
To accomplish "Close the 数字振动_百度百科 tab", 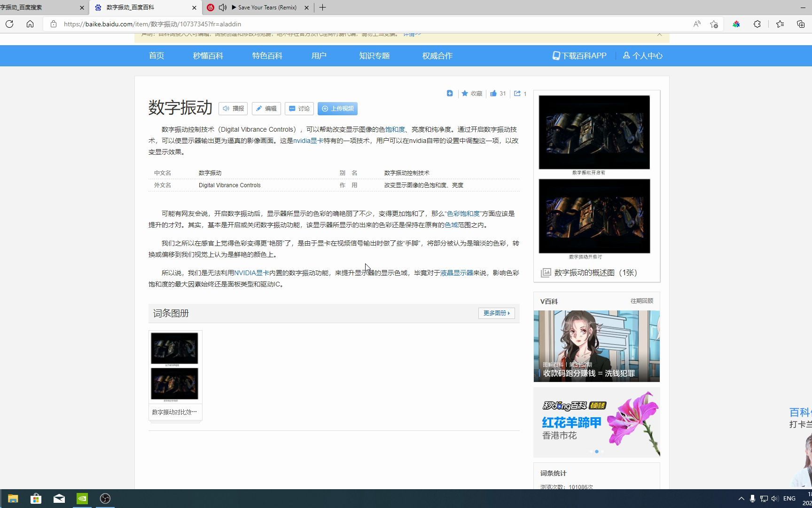I will point(195,8).
